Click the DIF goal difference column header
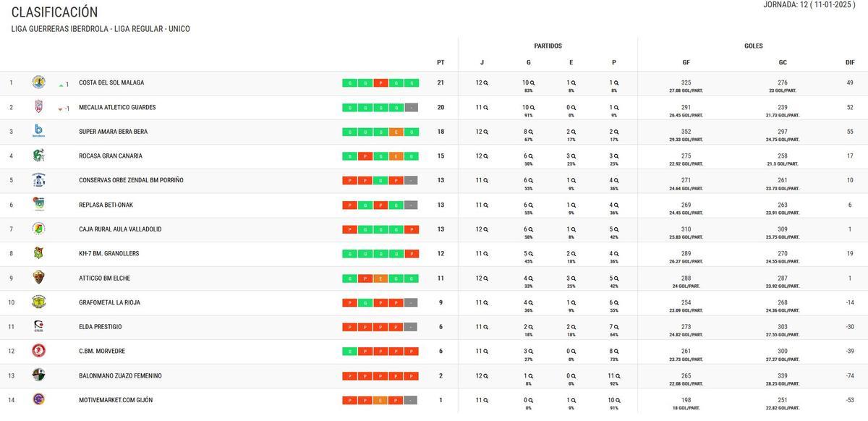This screenshot has width=868, height=421. [x=850, y=62]
